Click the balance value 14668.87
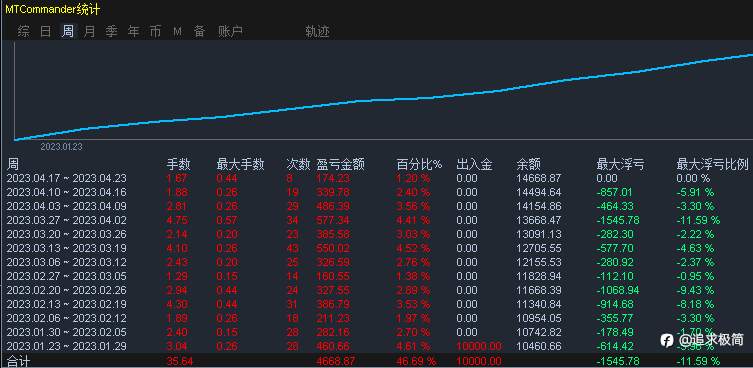753x368 pixels. (x=538, y=178)
